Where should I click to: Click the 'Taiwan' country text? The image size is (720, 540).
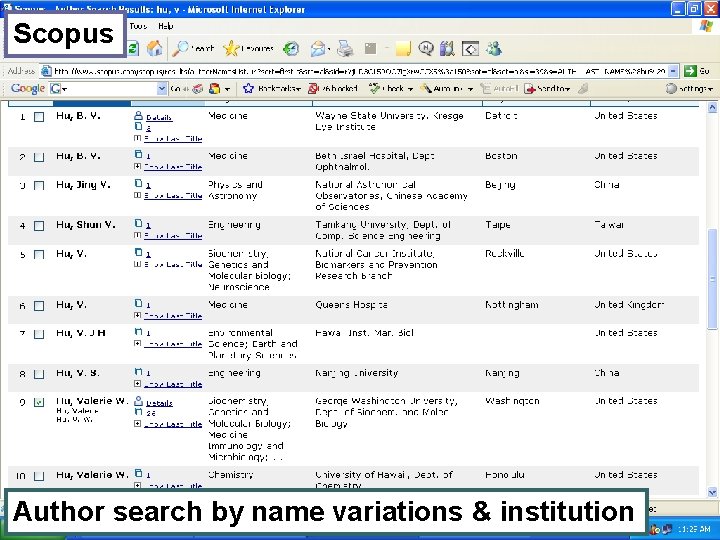tap(608, 225)
